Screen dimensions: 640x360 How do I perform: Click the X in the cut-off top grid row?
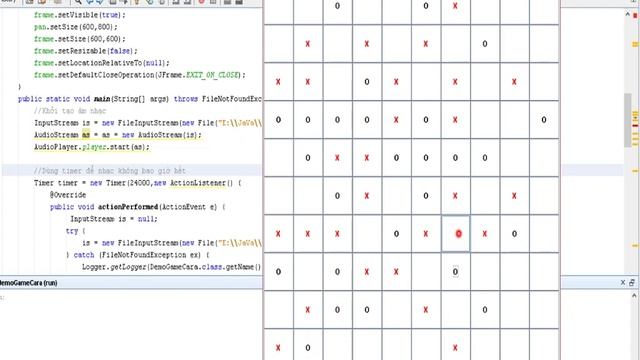click(456, 6)
